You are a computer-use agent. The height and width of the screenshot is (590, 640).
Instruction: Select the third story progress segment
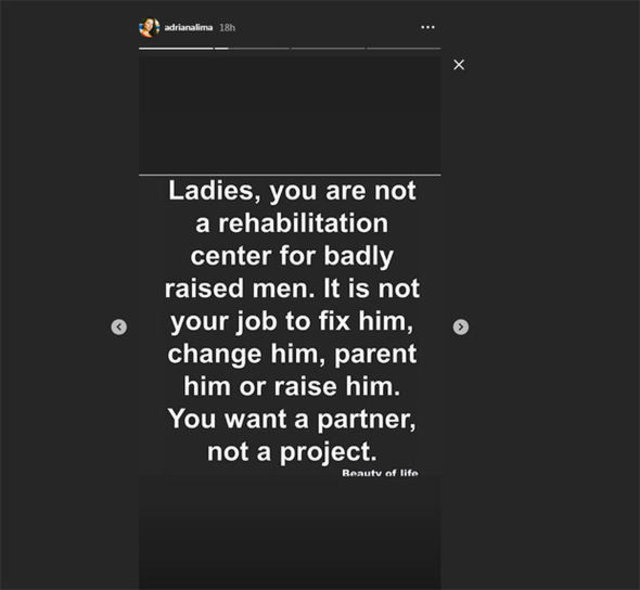[328, 47]
